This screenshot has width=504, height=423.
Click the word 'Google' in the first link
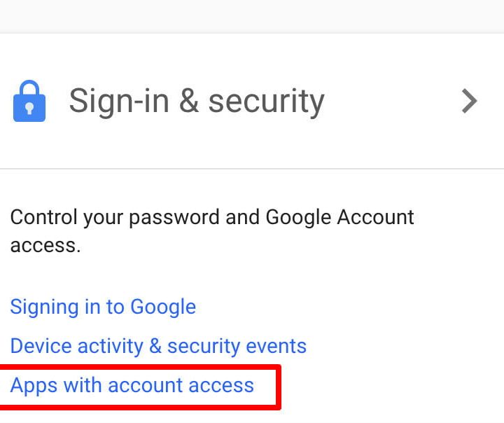coord(163,307)
